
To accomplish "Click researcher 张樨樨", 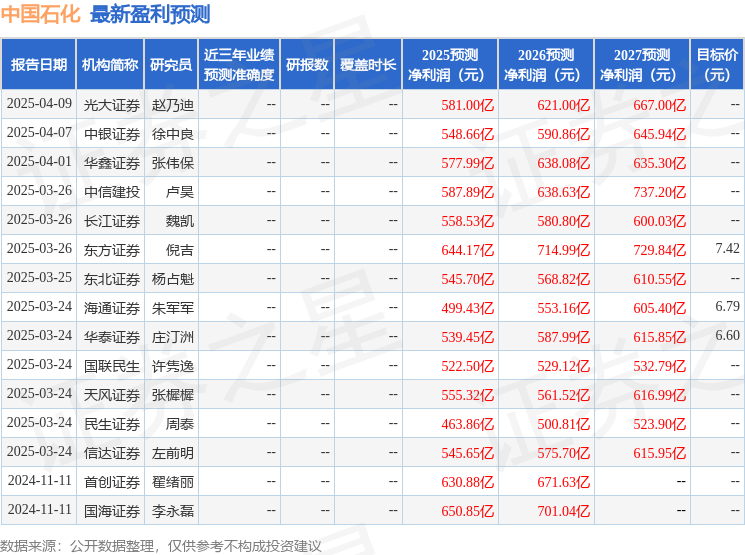I will point(172,395).
